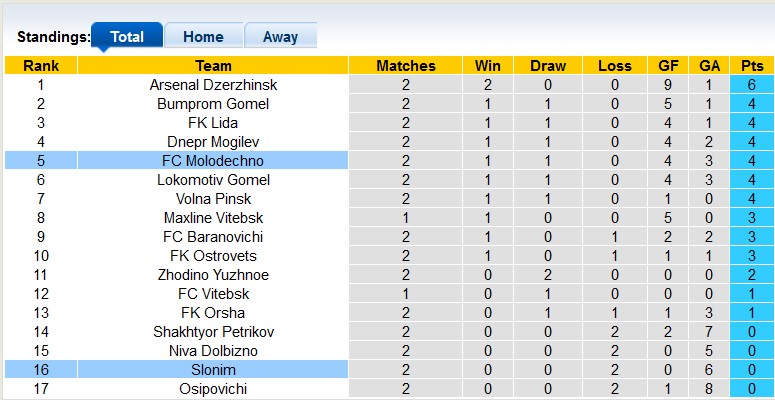Click Lokomotiv Gomel team name
This screenshot has height=400, width=775.
click(213, 180)
